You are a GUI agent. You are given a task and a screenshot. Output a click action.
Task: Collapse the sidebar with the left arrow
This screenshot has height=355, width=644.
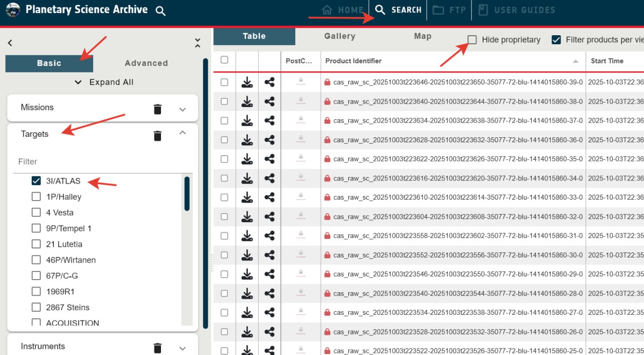10,43
